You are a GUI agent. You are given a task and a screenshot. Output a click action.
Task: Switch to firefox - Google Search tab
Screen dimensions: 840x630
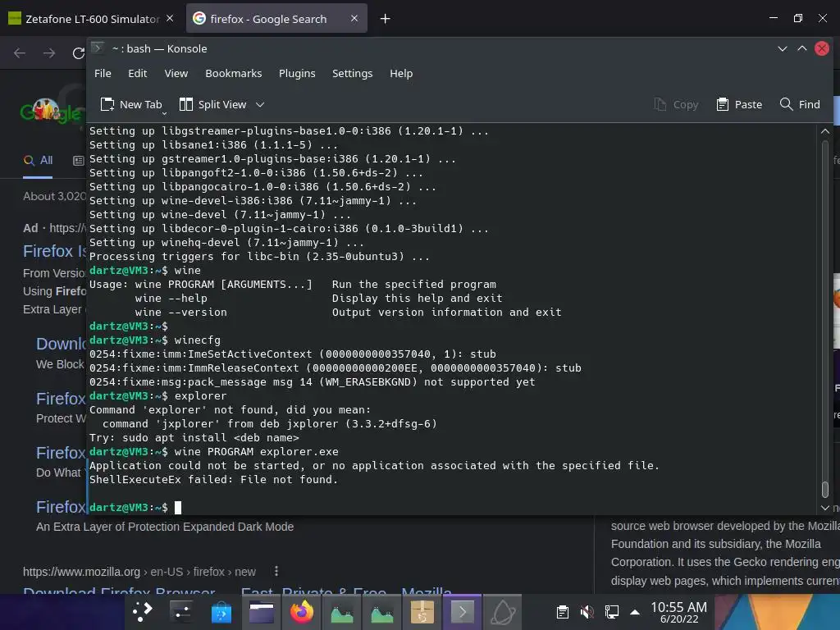tap(268, 19)
